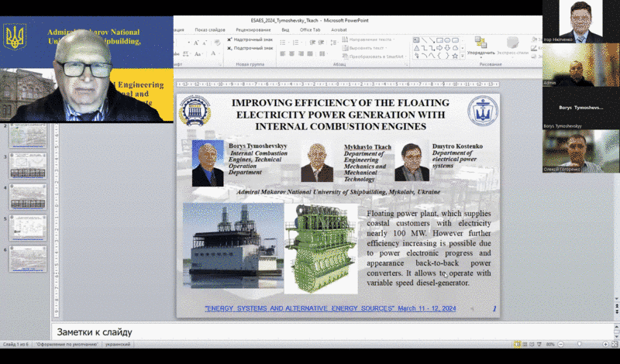Switch to Normal view in status bar
The height and width of the screenshot is (364, 620).
tap(518, 344)
